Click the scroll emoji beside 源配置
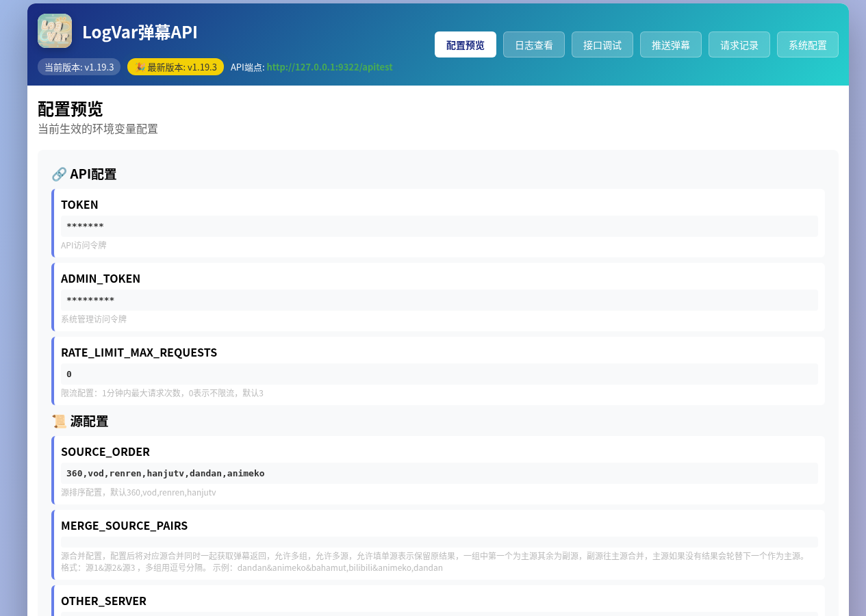The image size is (866, 616). 59,422
